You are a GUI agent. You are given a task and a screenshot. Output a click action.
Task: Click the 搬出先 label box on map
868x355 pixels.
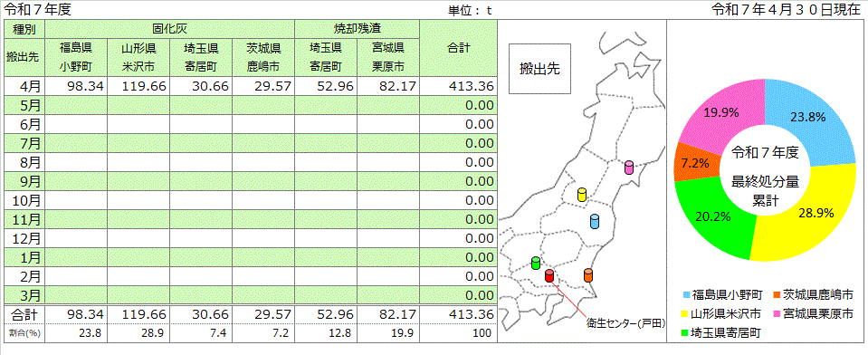pyautogui.click(x=539, y=69)
